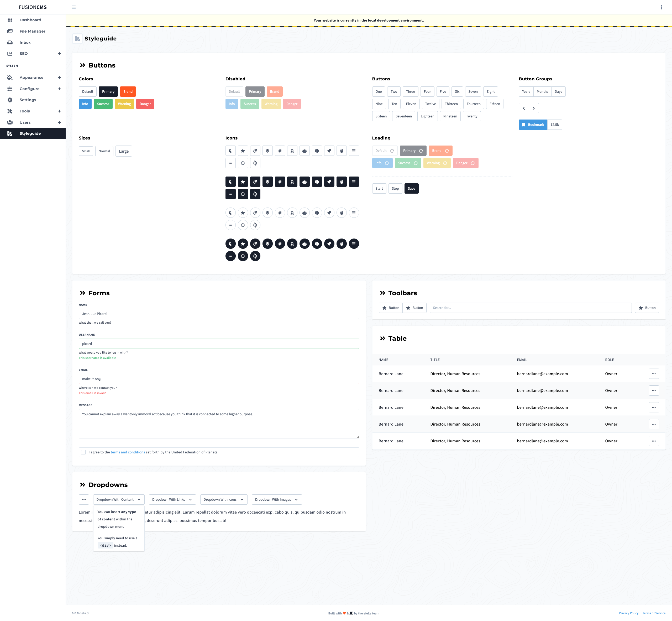Expand the Users sidebar submenu
Image resolution: width=672 pixels, height=621 pixels.
(x=59, y=123)
